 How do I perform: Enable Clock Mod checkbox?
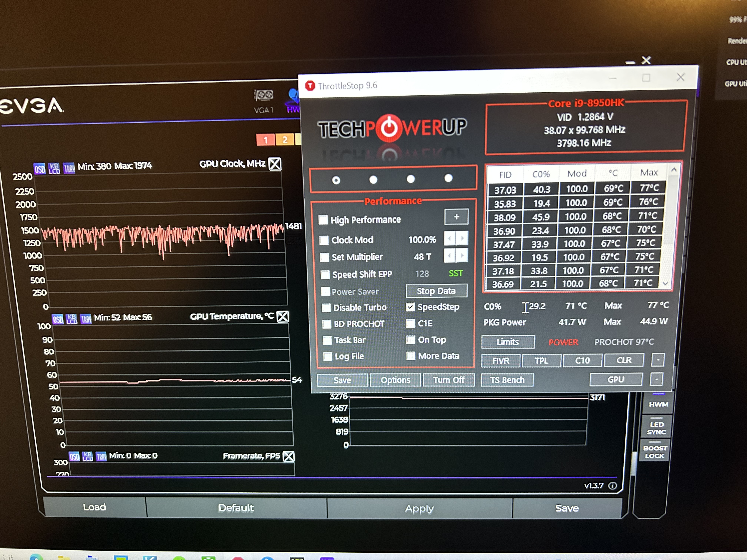pyautogui.click(x=324, y=240)
